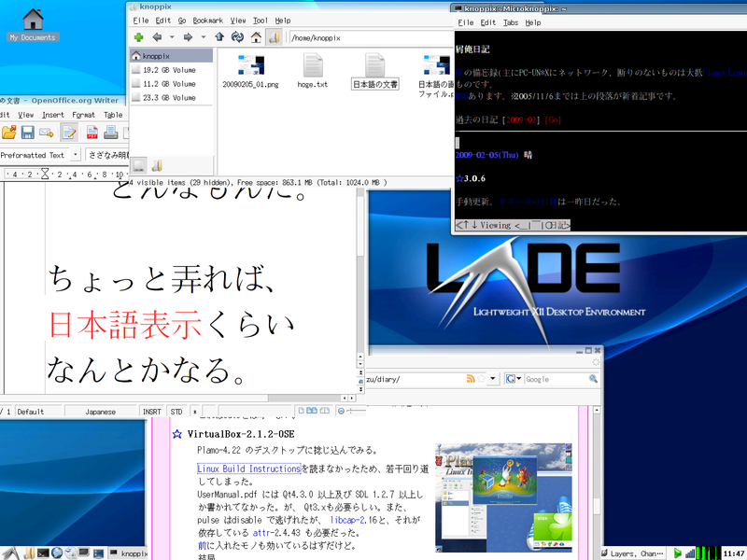
Task: Click the [Go] link in the terminal
Action: click(x=553, y=120)
